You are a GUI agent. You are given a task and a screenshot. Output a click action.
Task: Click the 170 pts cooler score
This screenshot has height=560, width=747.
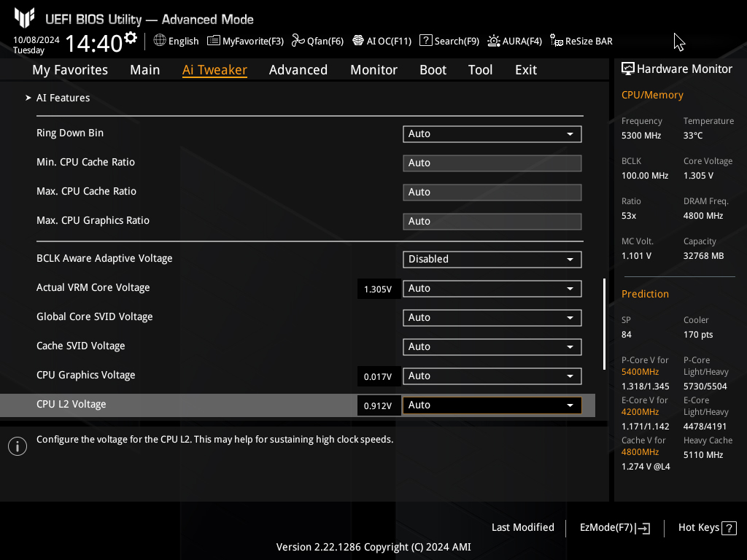(698, 335)
